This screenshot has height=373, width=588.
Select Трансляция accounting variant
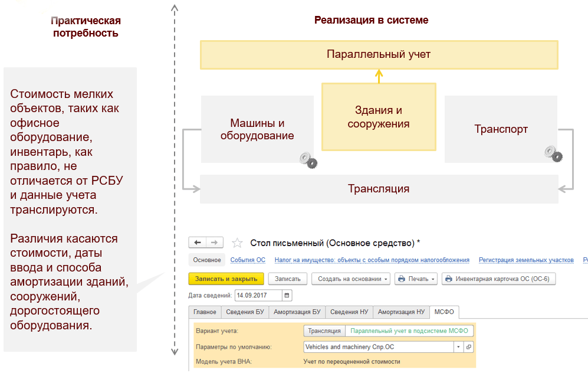324,331
